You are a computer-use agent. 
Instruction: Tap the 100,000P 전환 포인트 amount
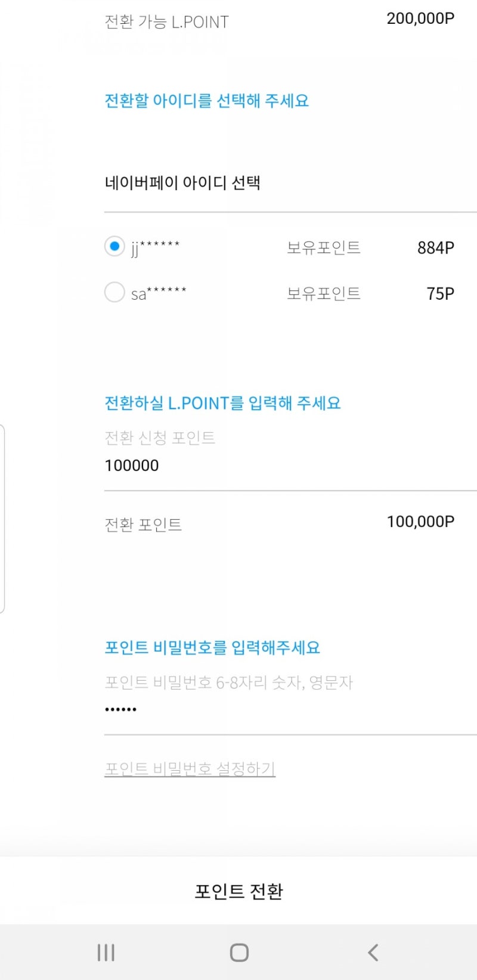point(420,522)
